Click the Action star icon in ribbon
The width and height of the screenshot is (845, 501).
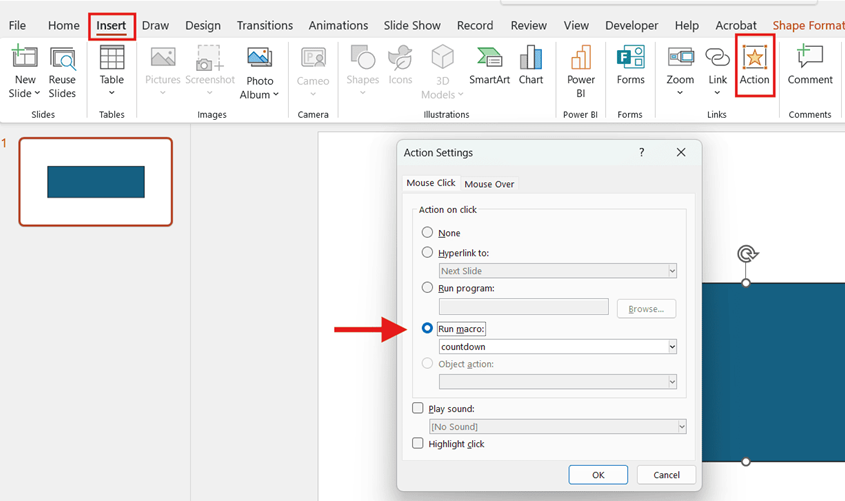pos(754,59)
